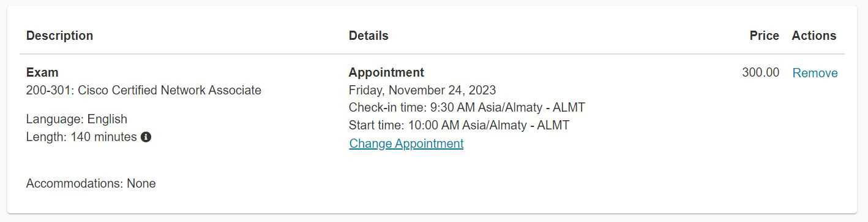868x222 pixels.
Task: Click the Details column header
Action: (369, 36)
